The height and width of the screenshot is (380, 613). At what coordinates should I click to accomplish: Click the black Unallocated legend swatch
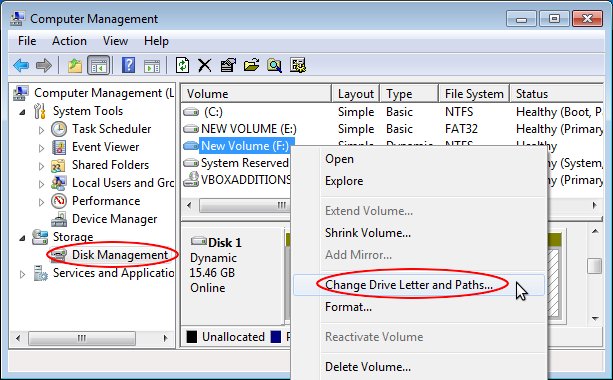tap(192, 337)
